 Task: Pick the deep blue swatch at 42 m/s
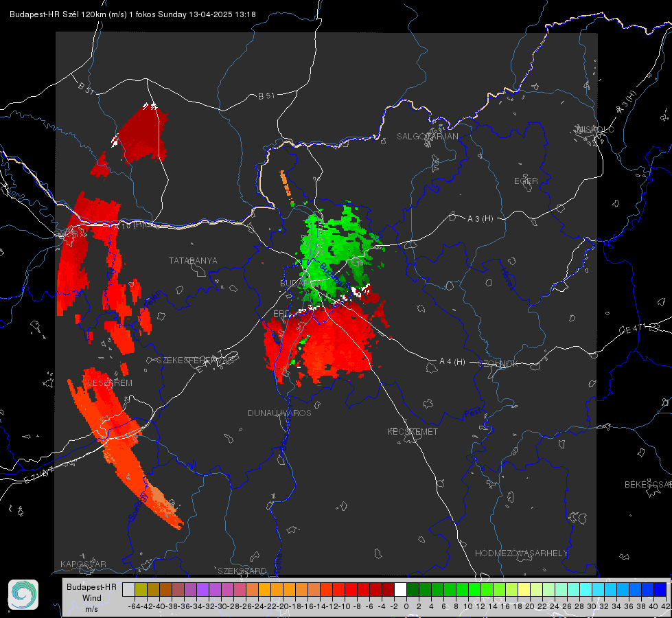(660, 590)
